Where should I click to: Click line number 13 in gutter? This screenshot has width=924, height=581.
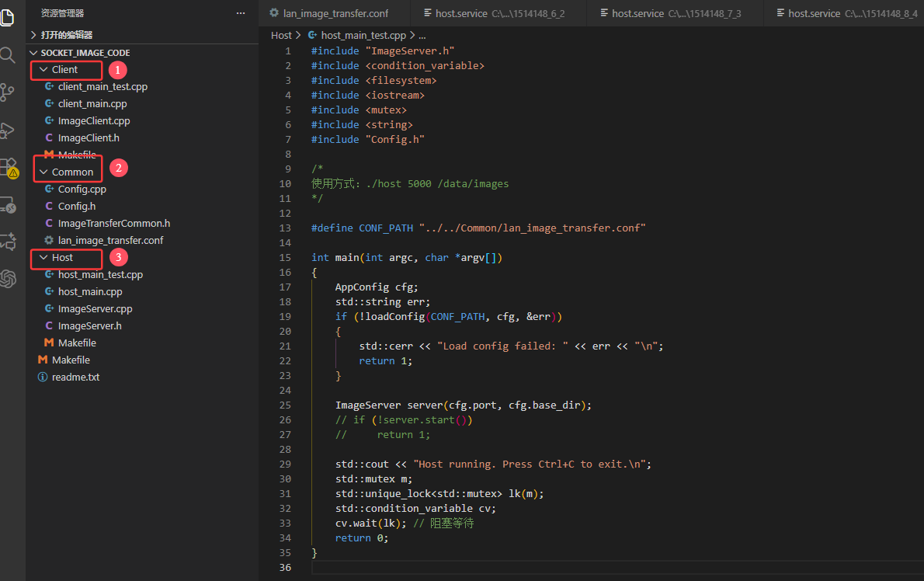click(x=285, y=228)
